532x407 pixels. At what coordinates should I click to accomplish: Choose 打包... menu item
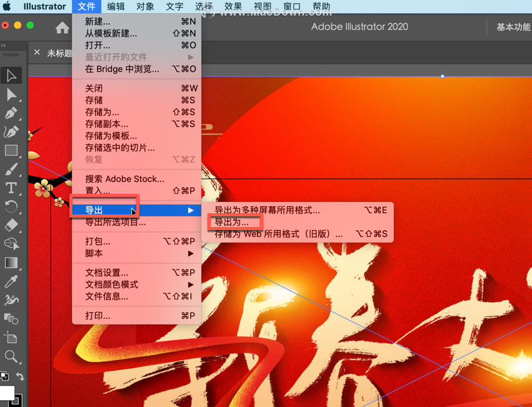tap(137, 242)
